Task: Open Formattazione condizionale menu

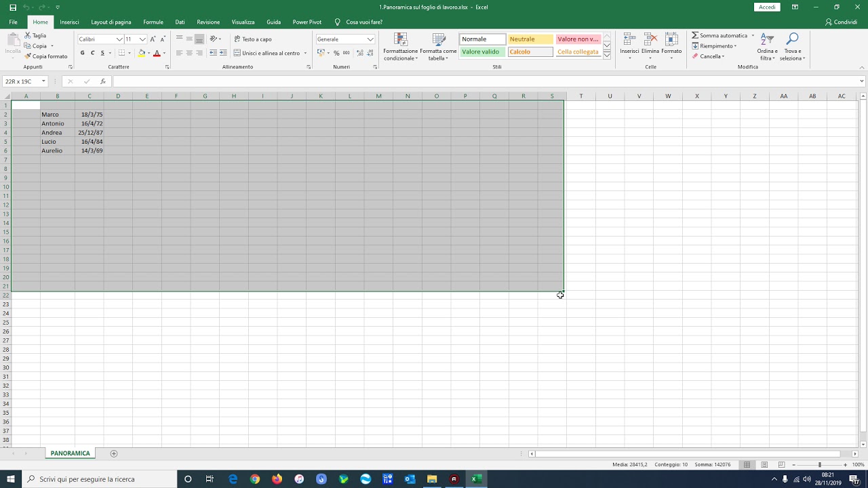Action: 401,47
